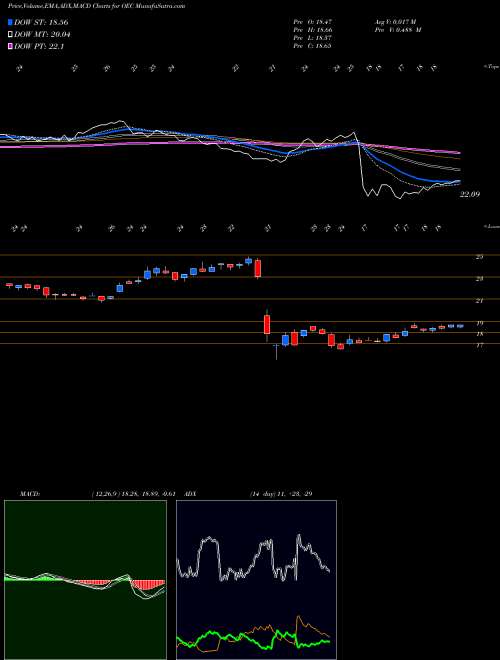
Task: Click the 21 price axis label
Action: pyautogui.click(x=479, y=301)
